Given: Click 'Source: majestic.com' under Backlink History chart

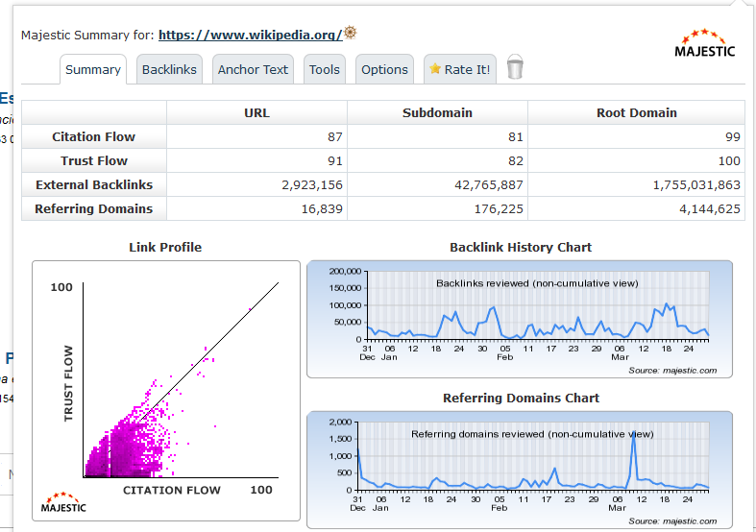Looking at the screenshot, I should click(672, 371).
